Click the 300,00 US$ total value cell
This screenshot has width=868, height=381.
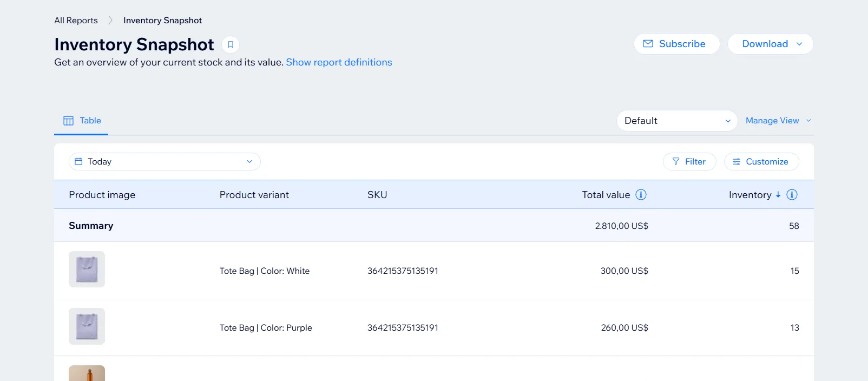click(624, 271)
